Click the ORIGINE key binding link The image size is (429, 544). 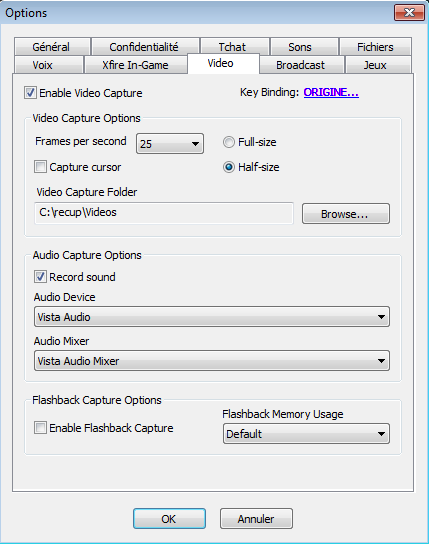[x=331, y=92]
